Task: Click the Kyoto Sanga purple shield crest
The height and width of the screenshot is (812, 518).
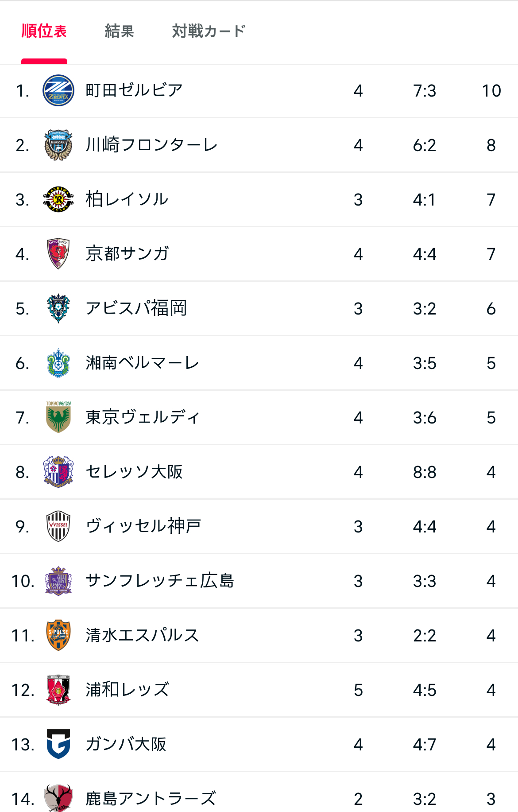Action: click(x=58, y=254)
